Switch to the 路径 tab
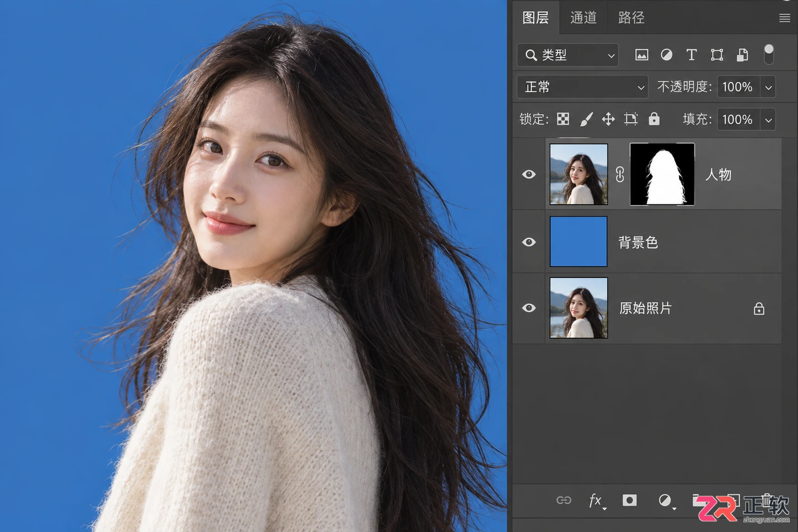The image size is (798, 532). pyautogui.click(x=632, y=18)
